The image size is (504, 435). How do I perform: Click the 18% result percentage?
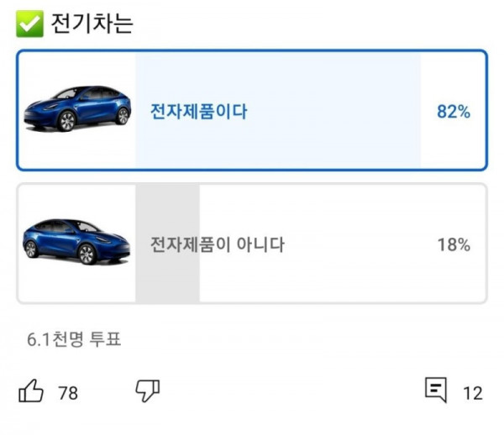pyautogui.click(x=453, y=245)
